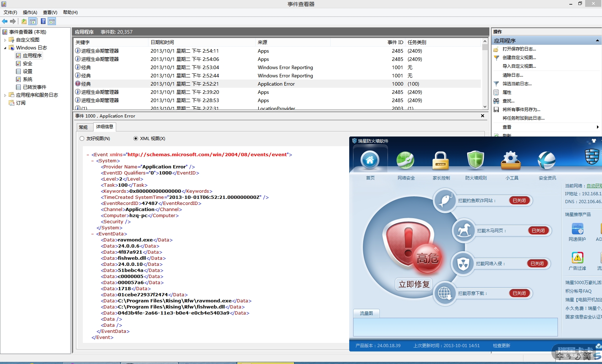The height and width of the screenshot is (364, 602).
Task: Open the 操作(A) menu
Action: click(30, 13)
